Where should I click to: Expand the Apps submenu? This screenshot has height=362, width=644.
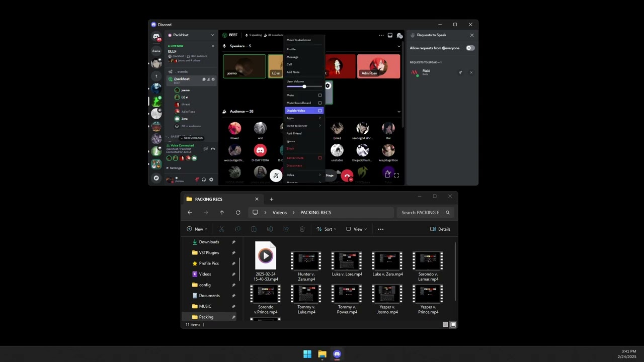click(x=304, y=118)
